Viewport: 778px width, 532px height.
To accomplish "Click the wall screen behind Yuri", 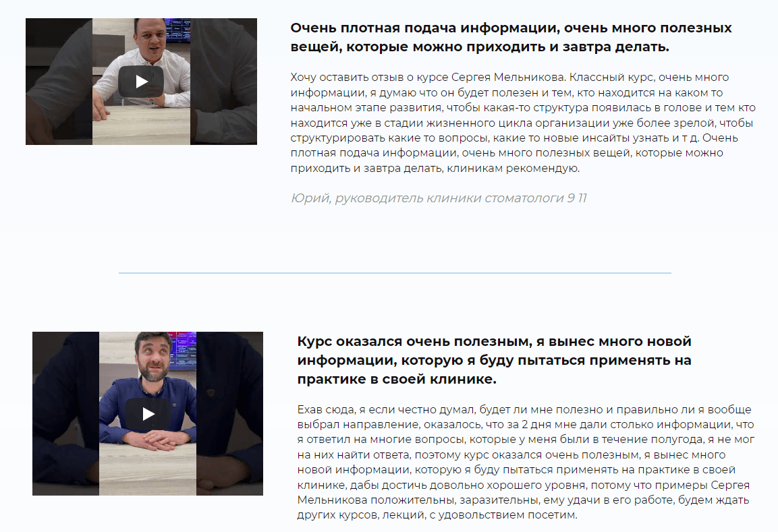I will click(177, 29).
